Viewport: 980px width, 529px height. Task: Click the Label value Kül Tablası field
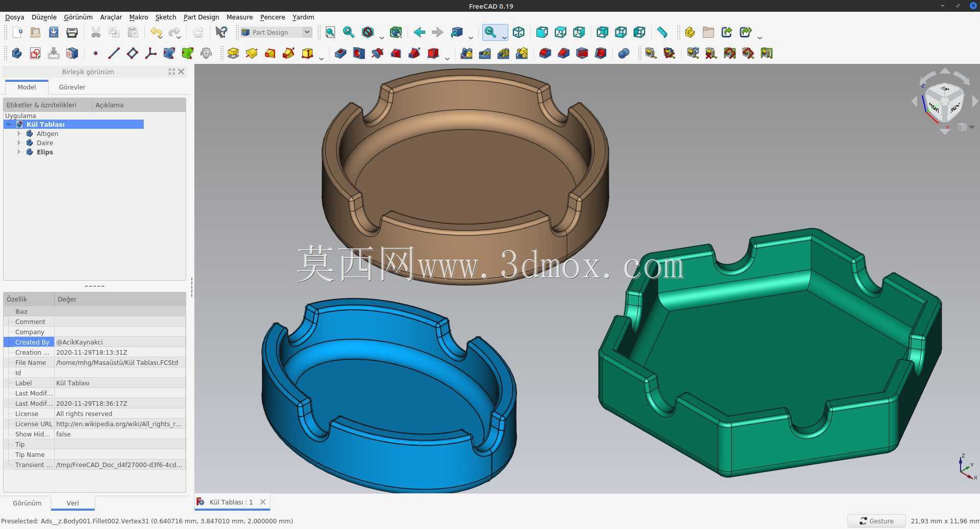(120, 383)
